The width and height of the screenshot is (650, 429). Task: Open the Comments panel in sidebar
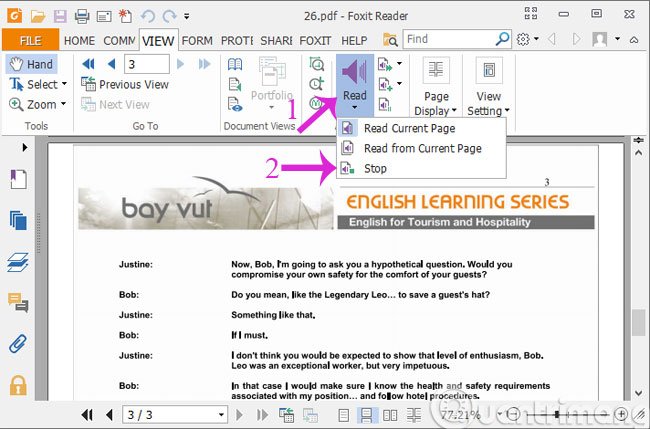point(18,302)
